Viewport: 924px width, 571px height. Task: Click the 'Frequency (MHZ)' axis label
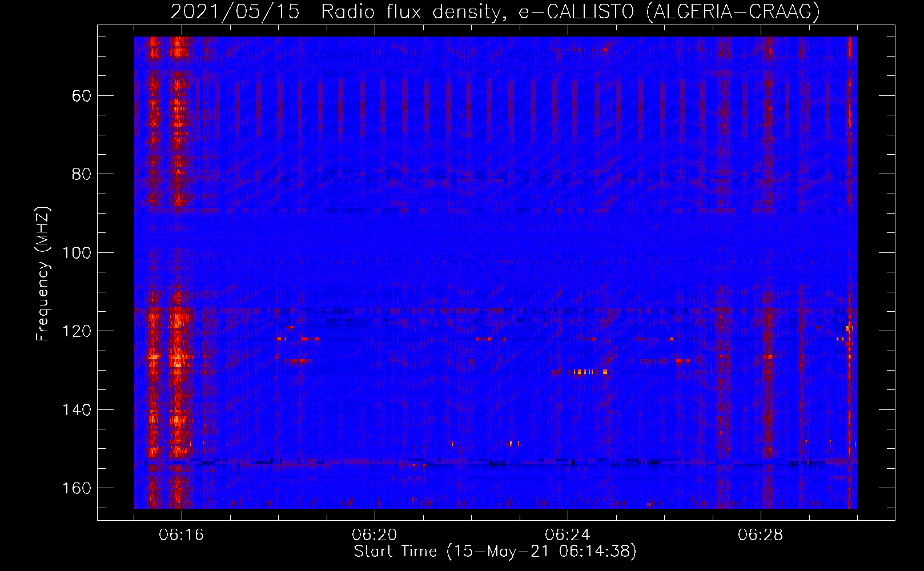tap(43, 274)
